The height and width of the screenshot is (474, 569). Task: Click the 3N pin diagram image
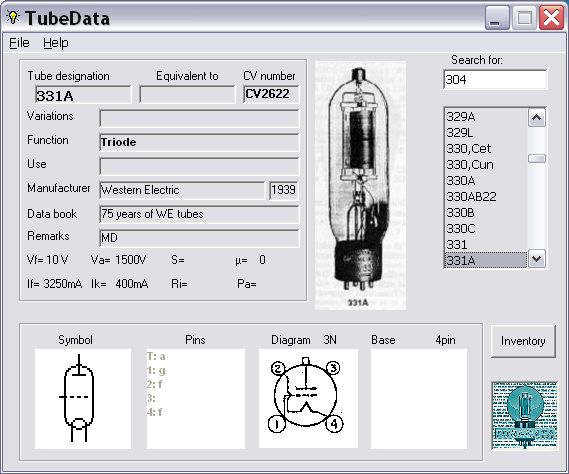click(308, 399)
